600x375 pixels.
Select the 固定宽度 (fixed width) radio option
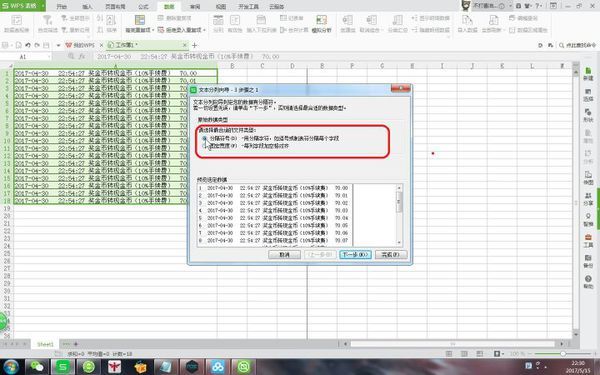coord(205,146)
